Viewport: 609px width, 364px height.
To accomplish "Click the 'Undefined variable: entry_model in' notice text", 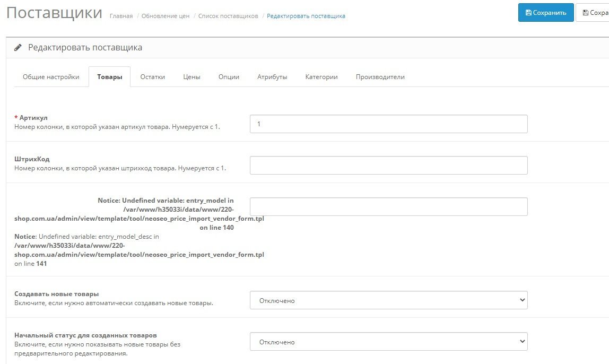I will (x=178, y=201).
